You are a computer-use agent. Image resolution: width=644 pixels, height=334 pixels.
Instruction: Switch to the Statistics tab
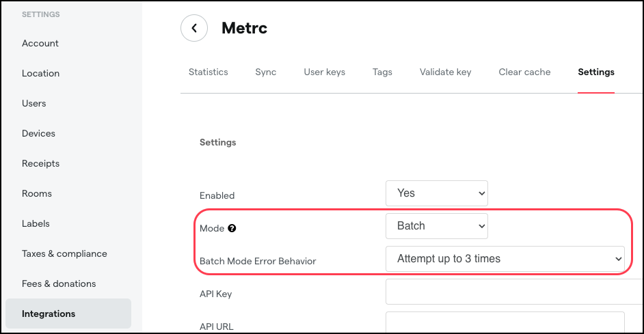pos(209,72)
